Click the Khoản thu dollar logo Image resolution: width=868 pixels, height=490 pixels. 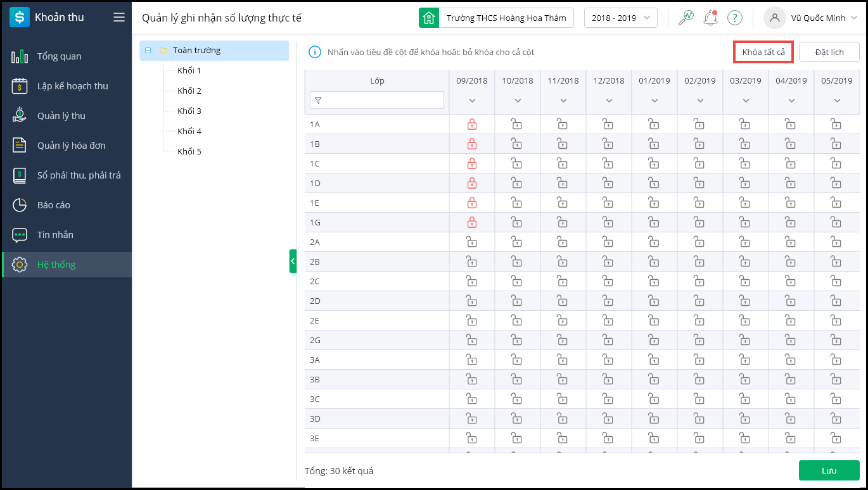point(20,18)
